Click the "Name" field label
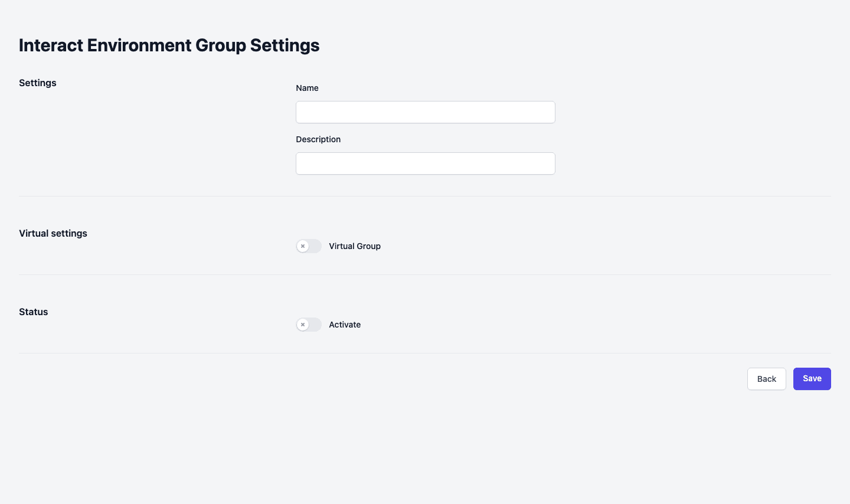This screenshot has width=850, height=504. click(x=307, y=88)
